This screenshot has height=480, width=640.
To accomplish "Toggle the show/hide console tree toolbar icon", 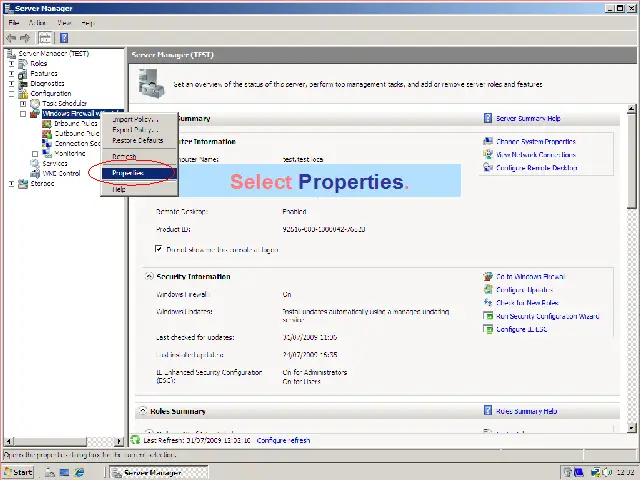I will click(x=45, y=38).
